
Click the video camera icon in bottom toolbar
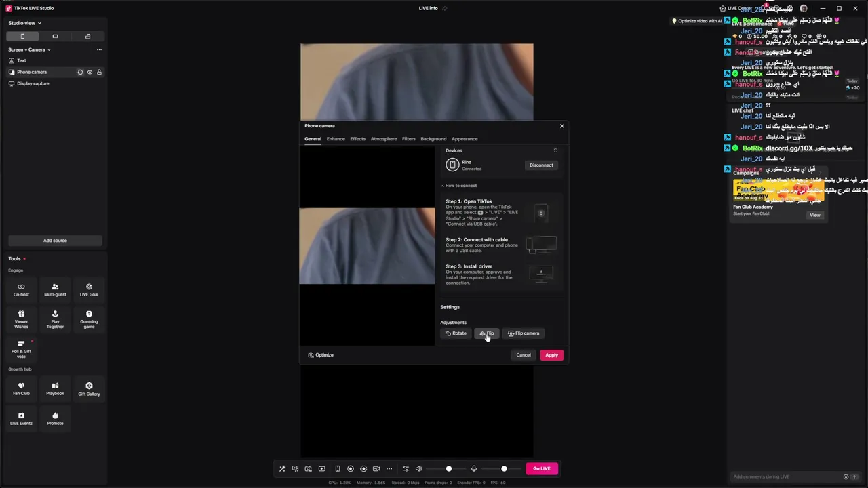pos(376,468)
